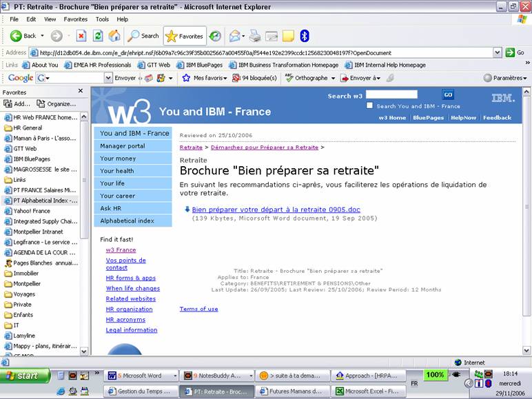Viewport: 532px width, 399px height.
Task: Open the Address bar dropdown arrow
Action: tap(497, 52)
